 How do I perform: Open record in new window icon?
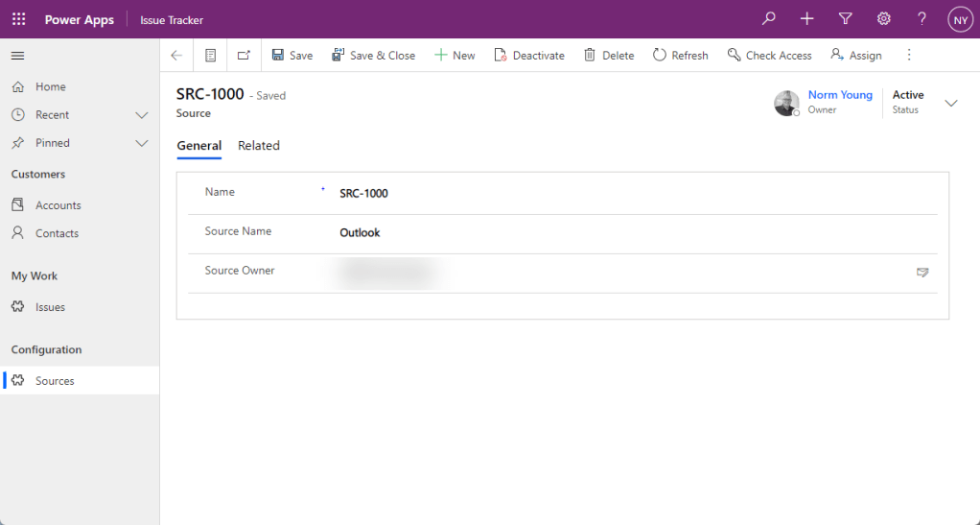click(244, 56)
